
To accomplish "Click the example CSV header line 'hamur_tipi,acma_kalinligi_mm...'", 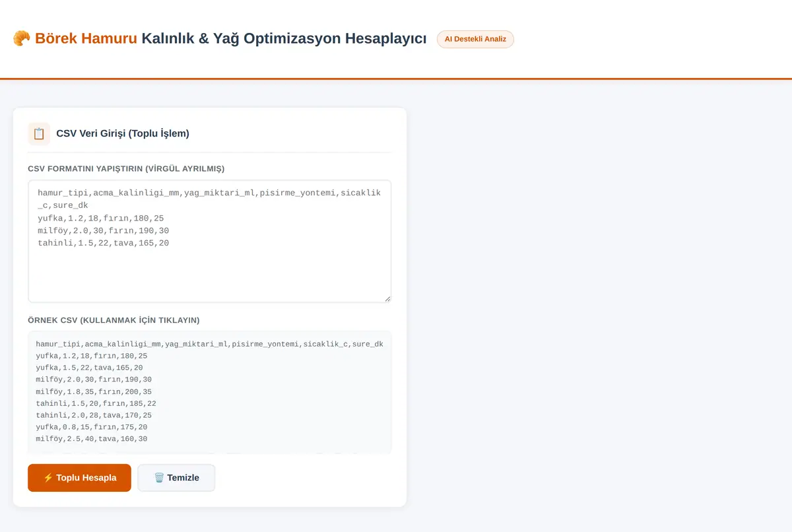I will [209, 344].
